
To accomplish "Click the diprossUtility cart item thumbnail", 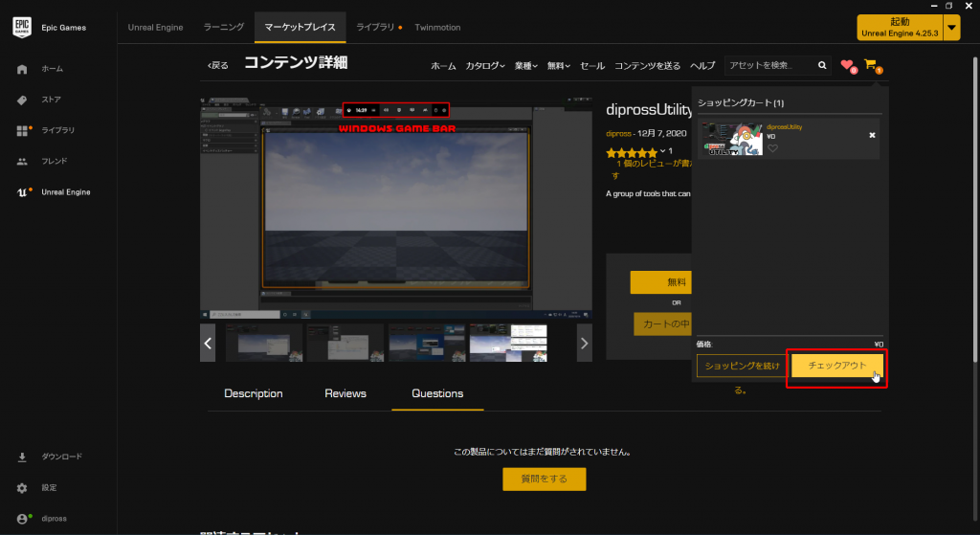I will [x=732, y=138].
